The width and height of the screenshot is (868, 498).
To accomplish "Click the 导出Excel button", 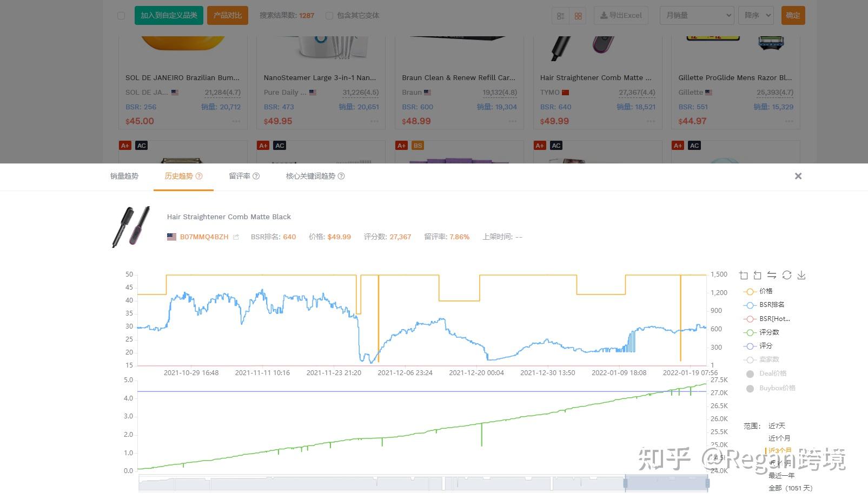I will [621, 15].
